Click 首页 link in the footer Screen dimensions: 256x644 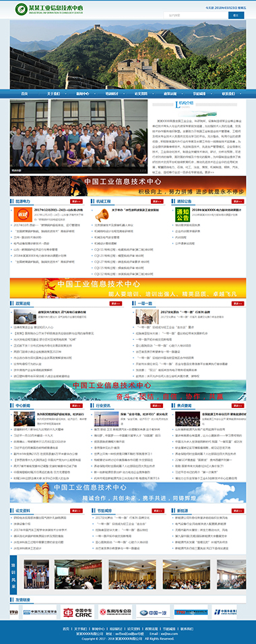pyautogui.click(x=66, y=628)
